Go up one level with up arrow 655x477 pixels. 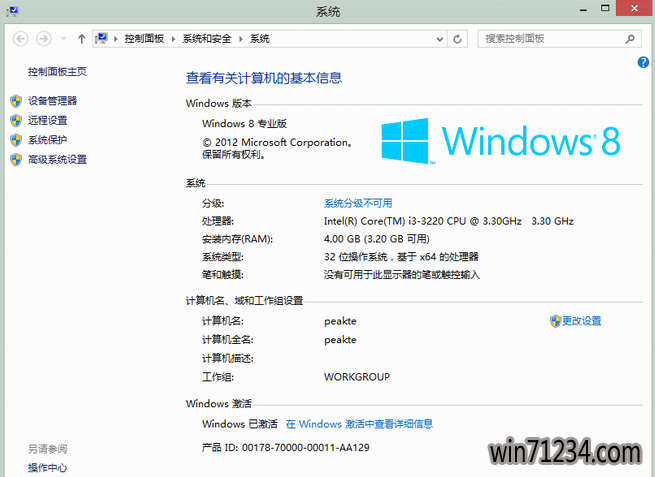click(x=81, y=39)
